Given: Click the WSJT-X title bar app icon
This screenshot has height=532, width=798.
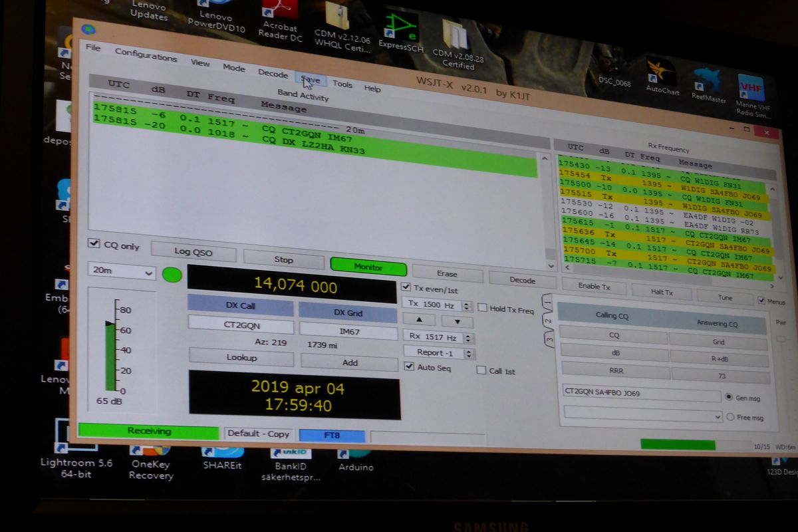Looking at the screenshot, I should click(87, 29).
